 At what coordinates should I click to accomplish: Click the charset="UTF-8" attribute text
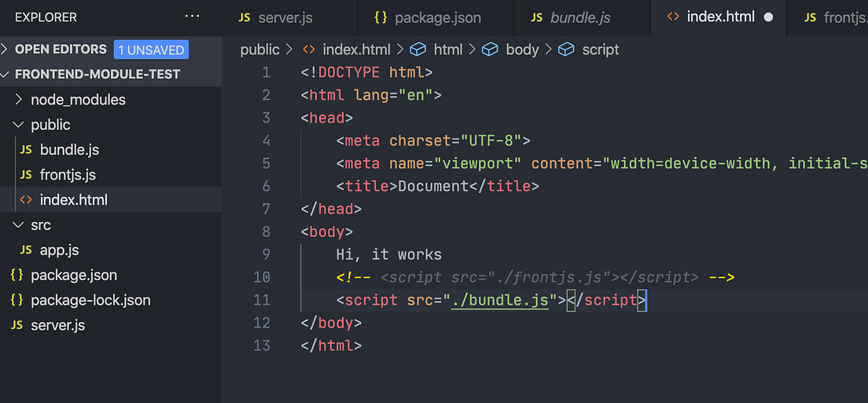pos(455,141)
